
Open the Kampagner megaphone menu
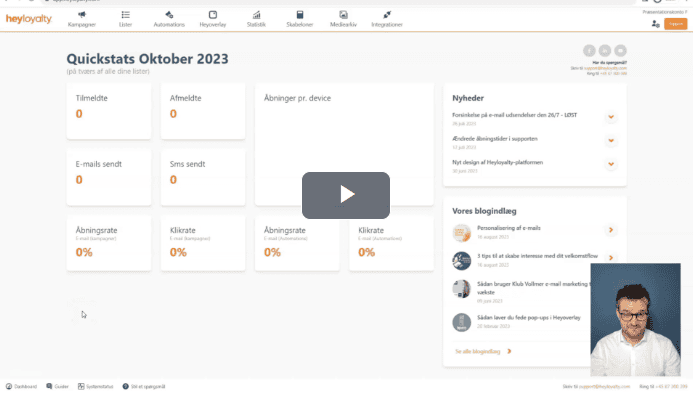pyautogui.click(x=82, y=15)
